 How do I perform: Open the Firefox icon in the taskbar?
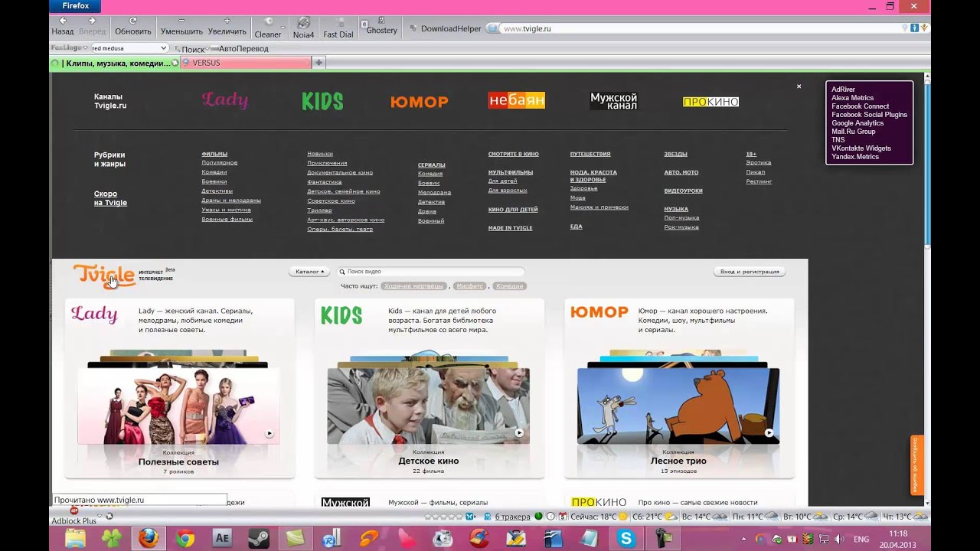coord(149,539)
